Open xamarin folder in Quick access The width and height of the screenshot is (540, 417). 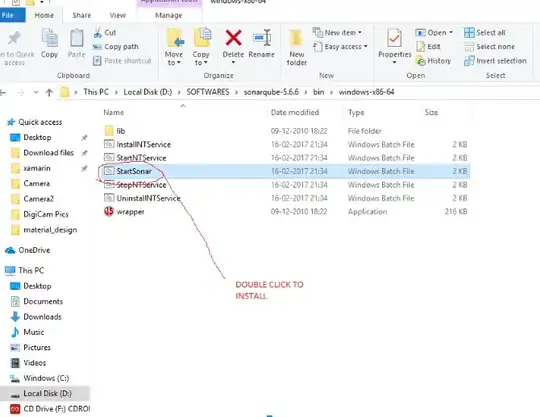click(37, 168)
